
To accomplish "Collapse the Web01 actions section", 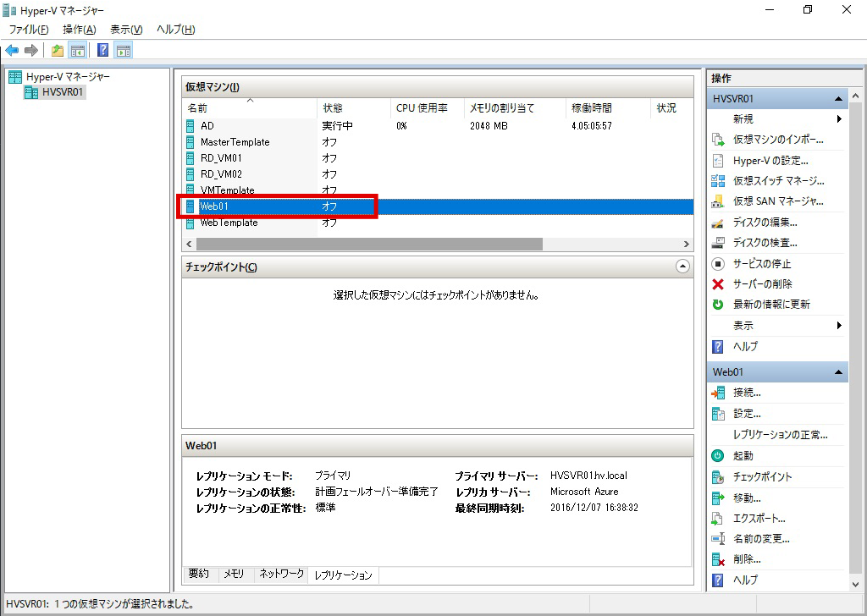I will (x=838, y=372).
